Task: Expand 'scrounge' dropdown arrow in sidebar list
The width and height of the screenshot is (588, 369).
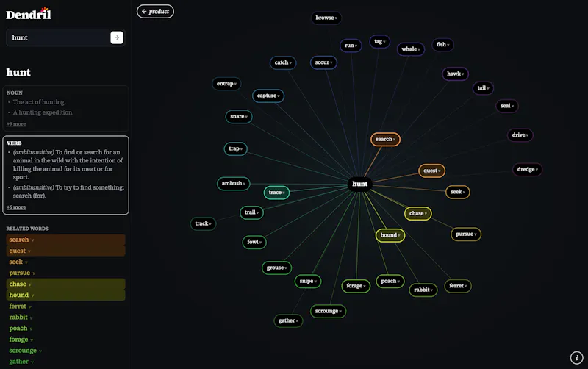Action: (40, 351)
